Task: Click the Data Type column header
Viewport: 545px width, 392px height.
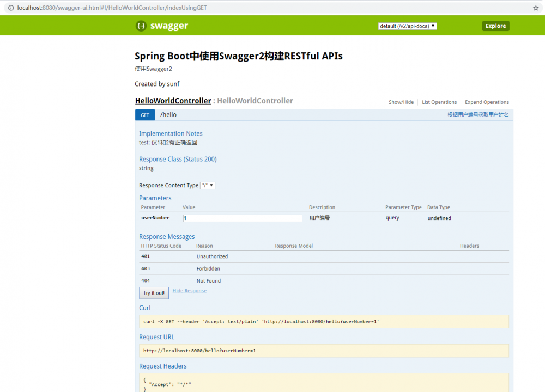Action: [x=439, y=207]
